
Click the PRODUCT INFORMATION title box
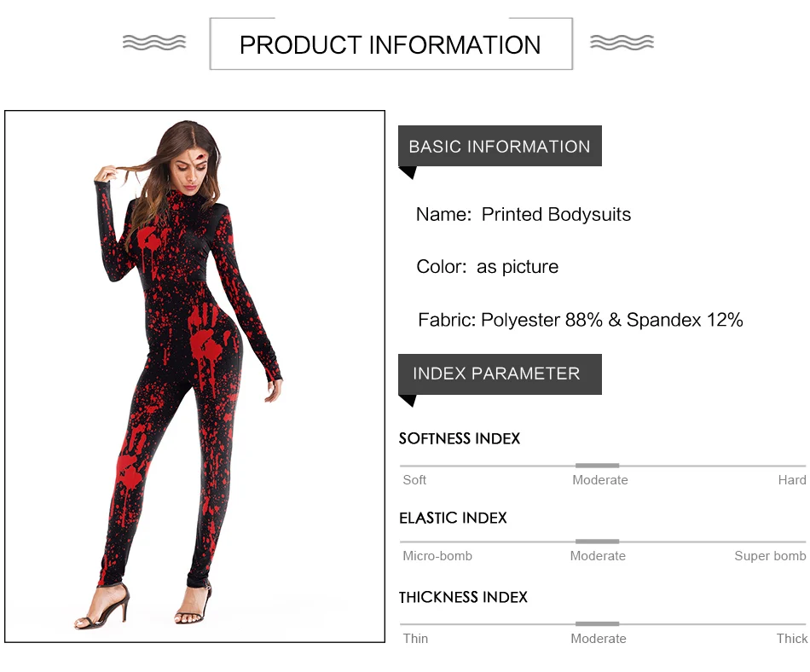(x=391, y=44)
